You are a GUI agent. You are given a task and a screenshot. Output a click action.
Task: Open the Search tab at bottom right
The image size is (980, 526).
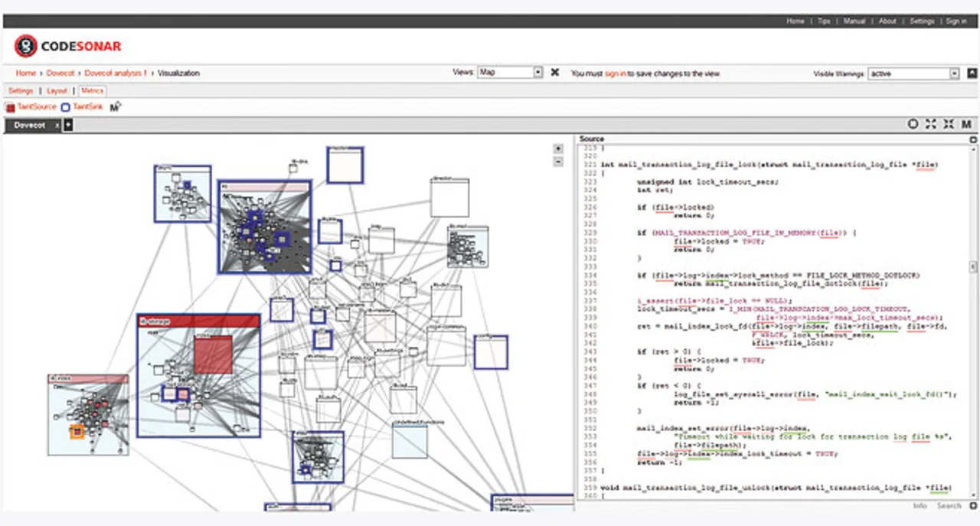(949, 505)
